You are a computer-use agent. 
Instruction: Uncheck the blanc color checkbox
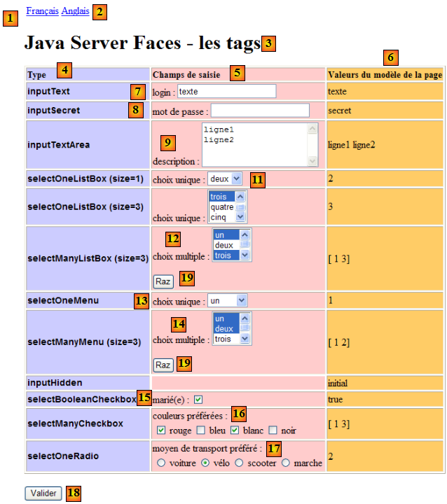click(x=235, y=430)
